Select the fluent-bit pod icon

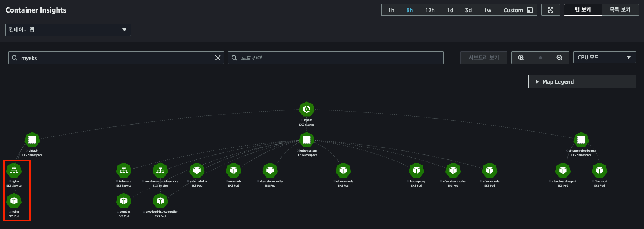click(x=600, y=170)
